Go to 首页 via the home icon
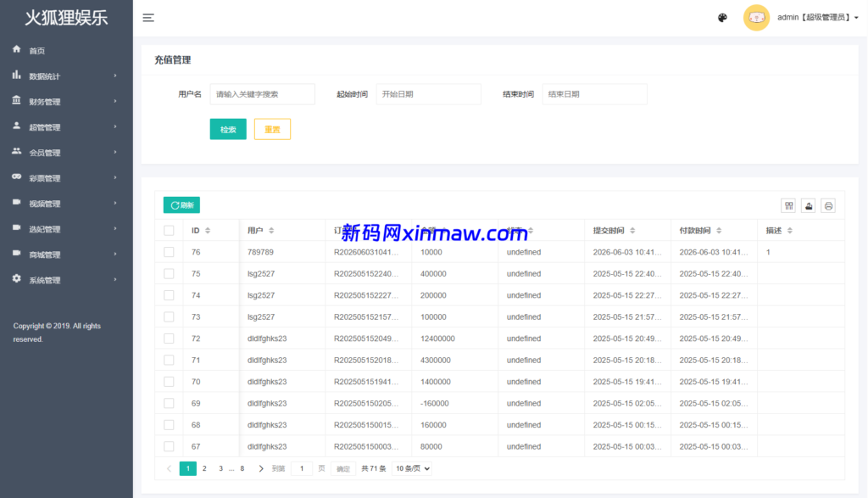The image size is (868, 498). (17, 49)
